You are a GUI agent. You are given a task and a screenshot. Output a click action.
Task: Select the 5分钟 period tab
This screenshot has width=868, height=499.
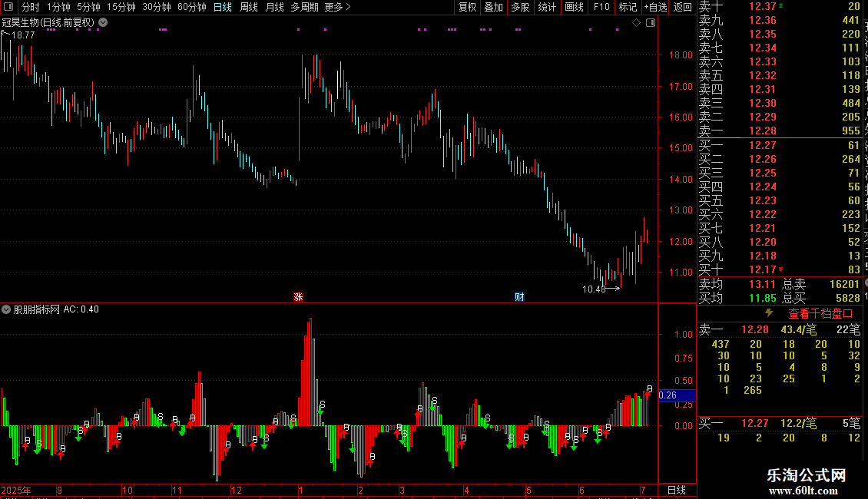pos(88,7)
